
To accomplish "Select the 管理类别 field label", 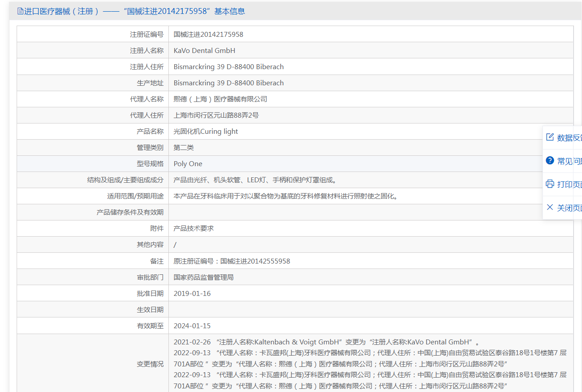I will pyautogui.click(x=150, y=147).
